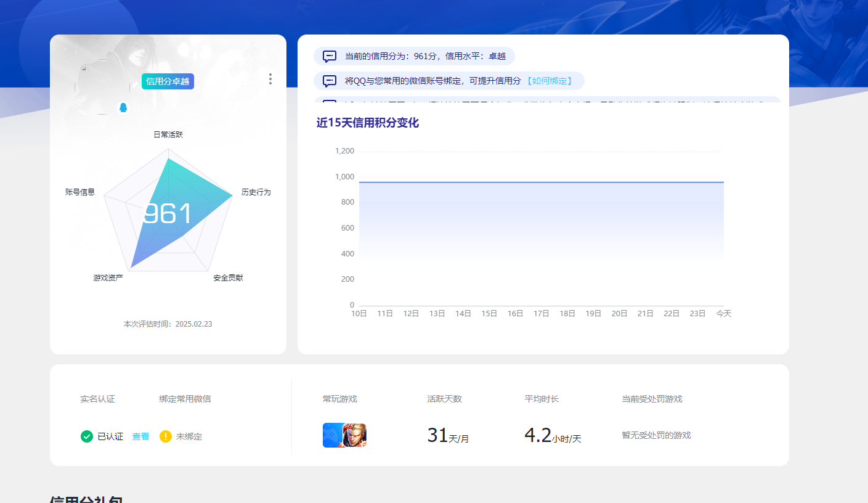868x503 pixels.
Task: Click the 平均时长 heading
Action: pos(542,399)
